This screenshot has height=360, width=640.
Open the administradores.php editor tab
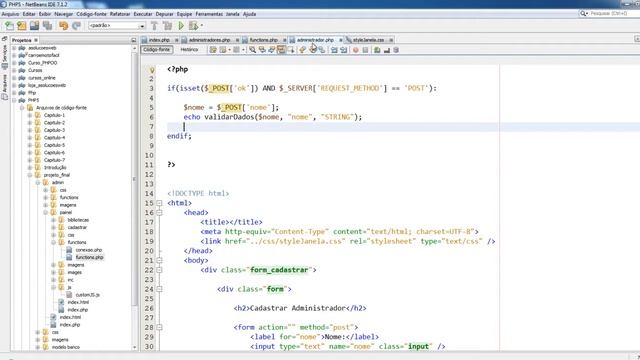(x=209, y=40)
